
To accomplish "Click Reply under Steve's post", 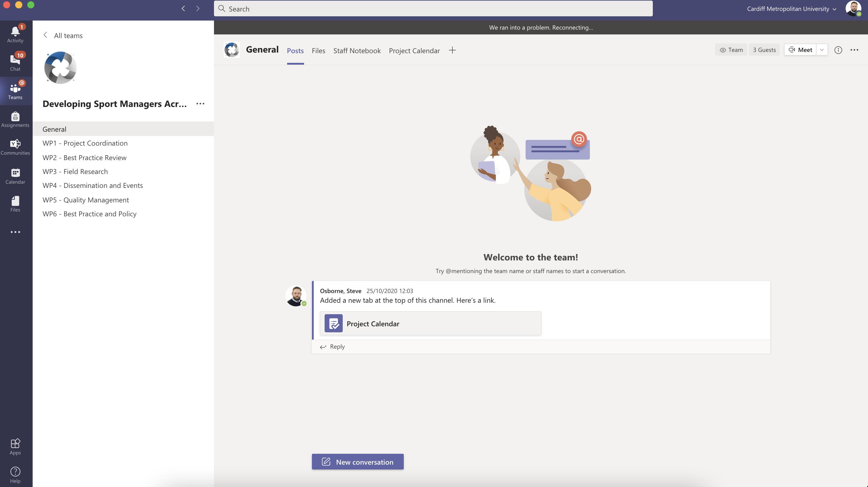I will coord(337,347).
